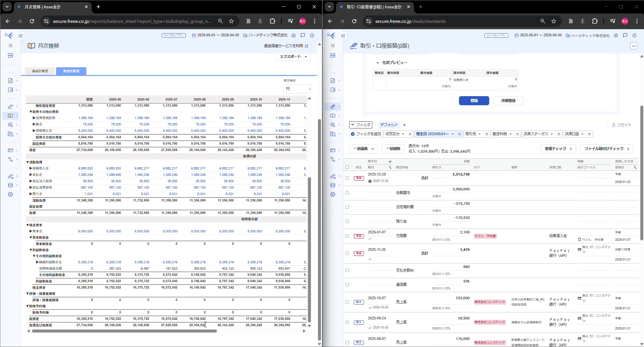The image size is (644, 347).
Task: Open 資金調達サービスを利用 link
Action: (286, 46)
